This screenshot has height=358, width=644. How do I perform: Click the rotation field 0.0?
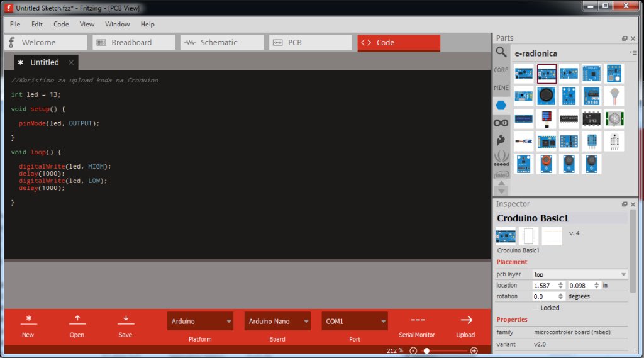[x=545, y=296]
